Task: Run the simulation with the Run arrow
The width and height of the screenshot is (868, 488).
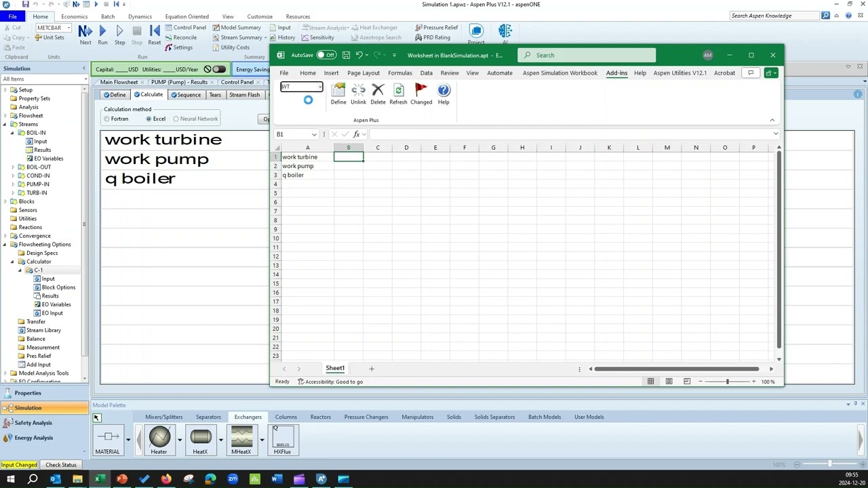Action: 102,35
